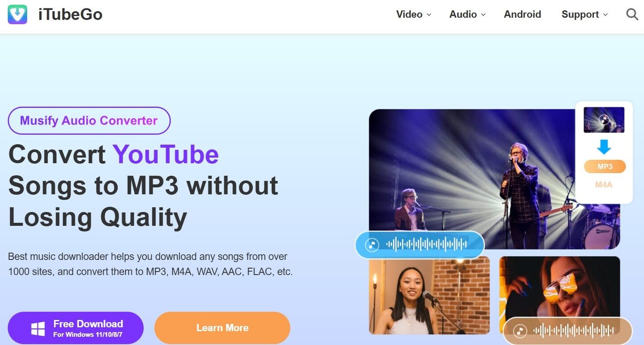Click music note icon on blue waveform

coord(372,245)
